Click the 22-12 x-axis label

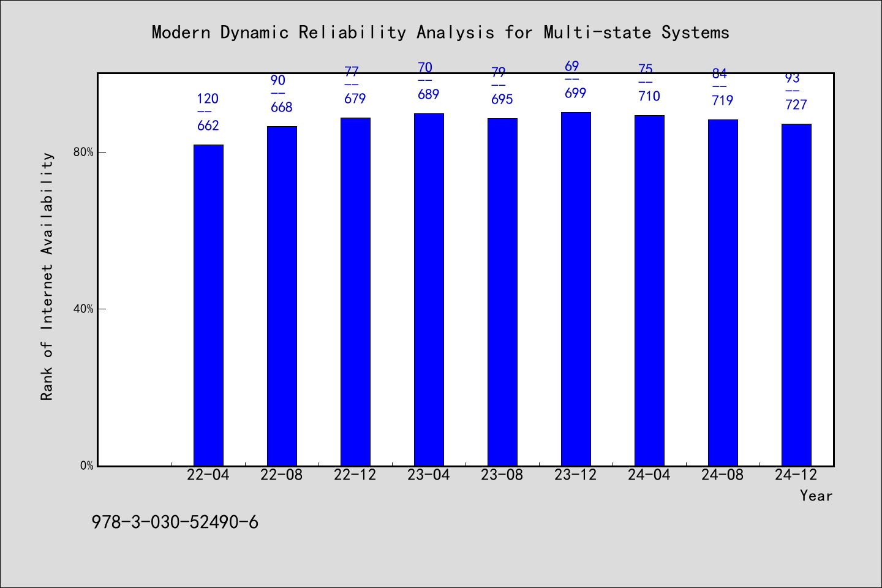[x=355, y=475]
